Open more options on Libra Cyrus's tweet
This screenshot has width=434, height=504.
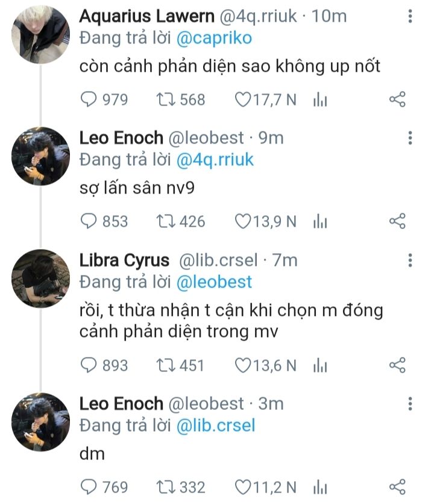pyautogui.click(x=410, y=260)
